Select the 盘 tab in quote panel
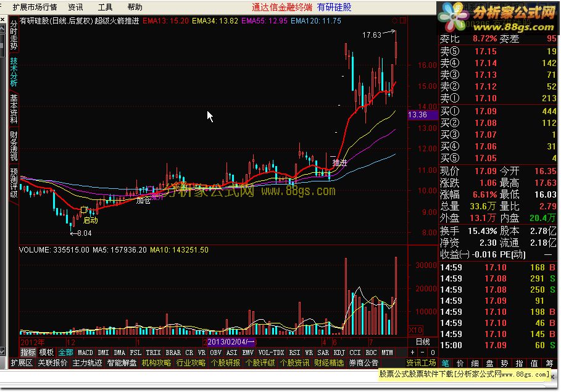 tap(490, 363)
